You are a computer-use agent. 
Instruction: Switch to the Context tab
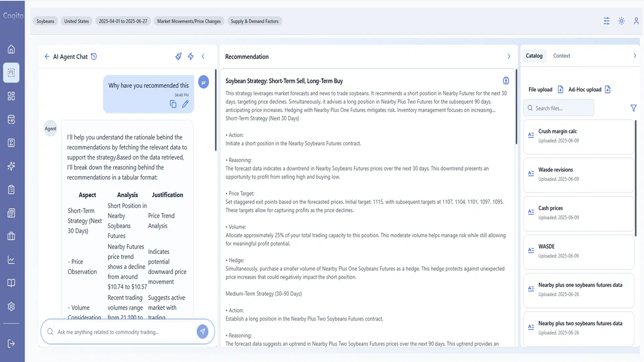click(x=562, y=55)
